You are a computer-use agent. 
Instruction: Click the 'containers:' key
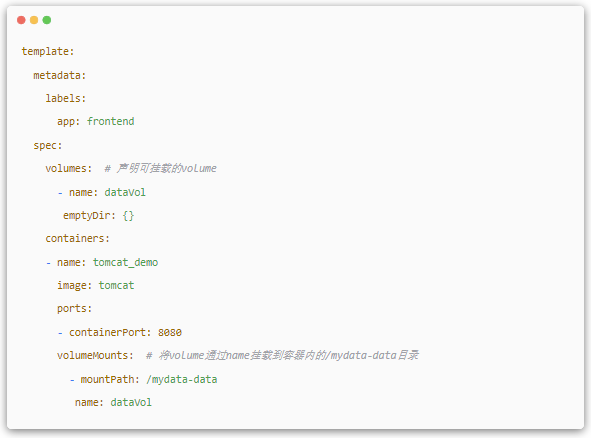[77, 239]
